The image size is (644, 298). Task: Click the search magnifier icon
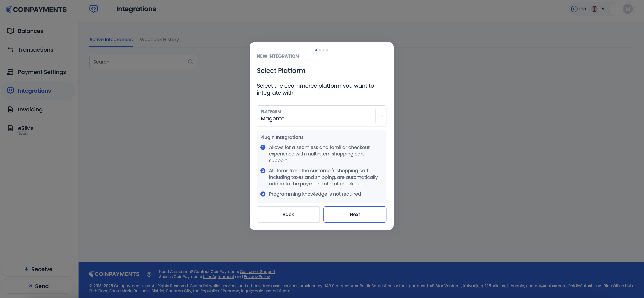(x=191, y=62)
